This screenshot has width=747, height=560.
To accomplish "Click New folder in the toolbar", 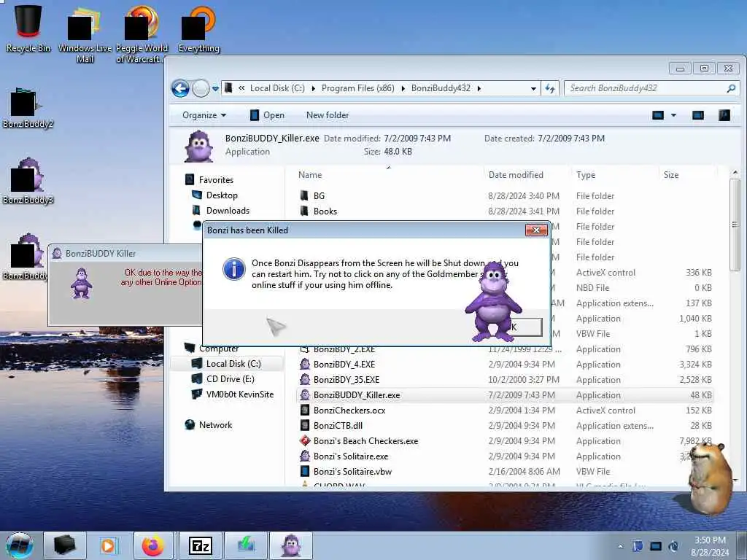I will click(328, 115).
